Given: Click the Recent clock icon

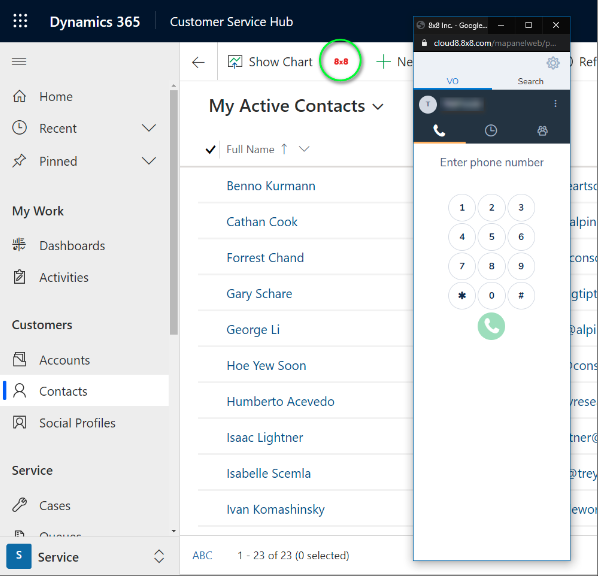Looking at the screenshot, I should pos(19,128).
